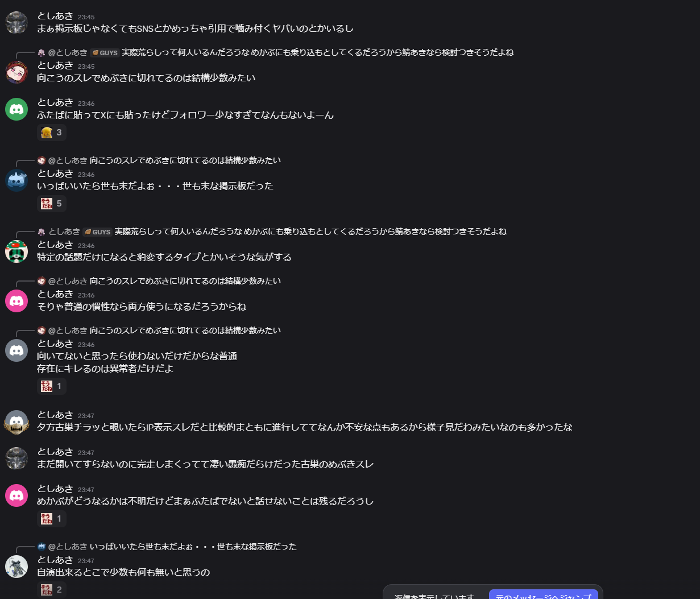Toggle そうだね reaction under めかぶがどうなるか message
This screenshot has height=599, width=700.
click(x=52, y=519)
